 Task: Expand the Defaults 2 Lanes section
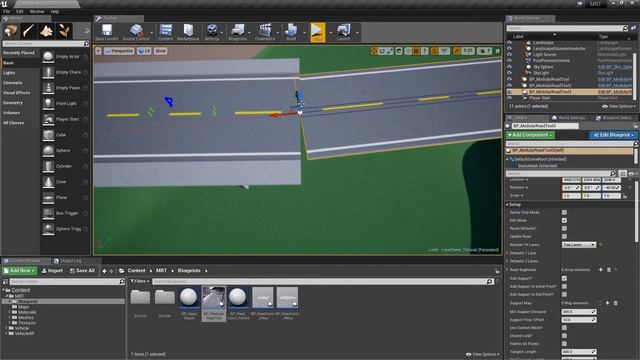tap(507, 261)
